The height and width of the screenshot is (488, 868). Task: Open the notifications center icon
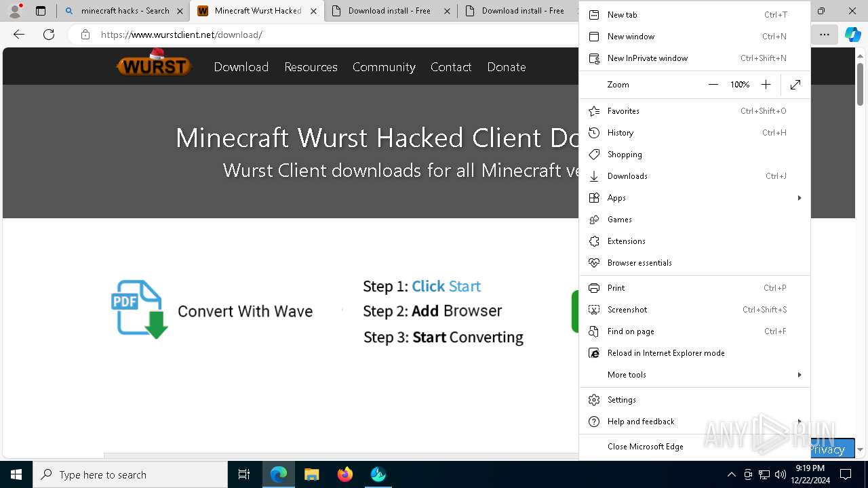coord(846,474)
